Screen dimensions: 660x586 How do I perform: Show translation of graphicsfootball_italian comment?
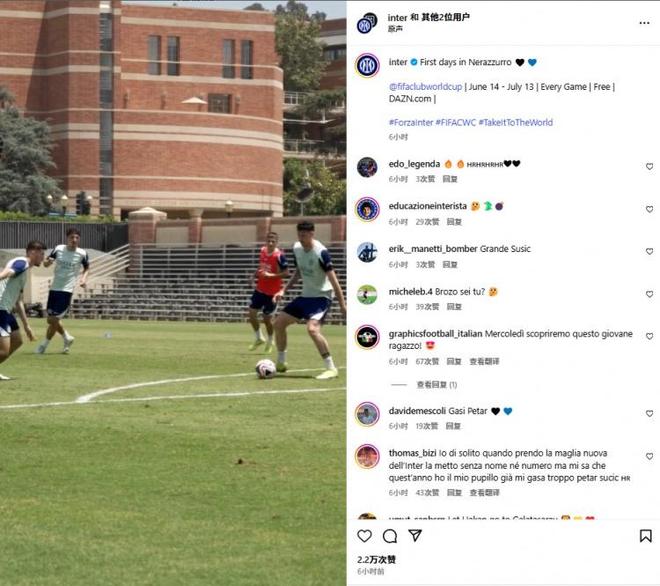click(x=484, y=361)
